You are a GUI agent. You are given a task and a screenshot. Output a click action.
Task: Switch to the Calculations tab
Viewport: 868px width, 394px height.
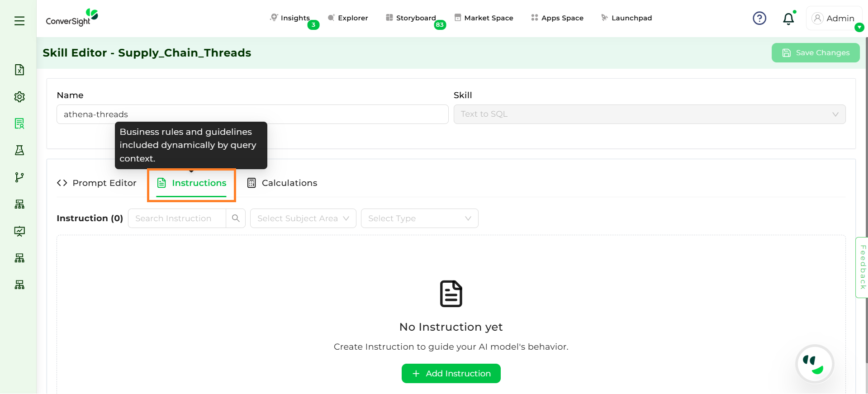click(x=282, y=183)
